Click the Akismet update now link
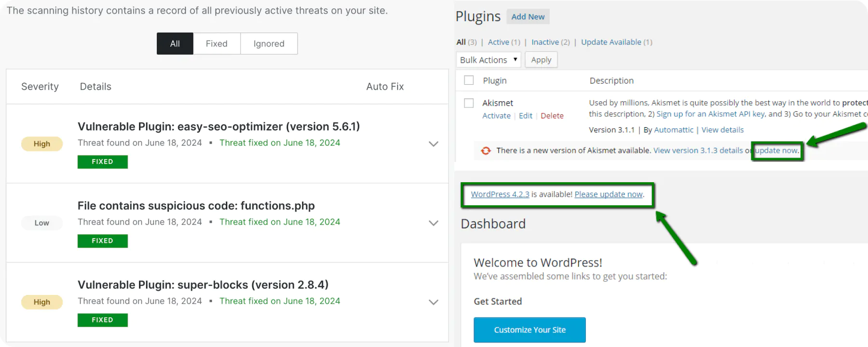The image size is (868, 347). click(x=776, y=151)
